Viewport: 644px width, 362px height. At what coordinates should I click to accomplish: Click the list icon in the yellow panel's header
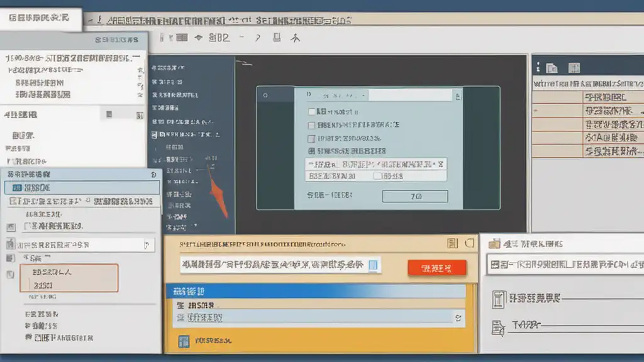click(x=452, y=243)
